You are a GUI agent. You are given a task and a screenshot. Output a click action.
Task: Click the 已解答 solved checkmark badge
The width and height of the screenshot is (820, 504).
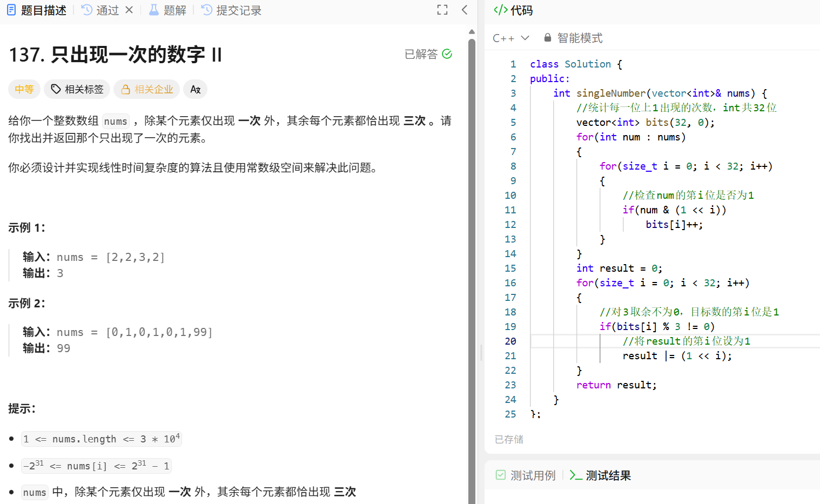[428, 53]
